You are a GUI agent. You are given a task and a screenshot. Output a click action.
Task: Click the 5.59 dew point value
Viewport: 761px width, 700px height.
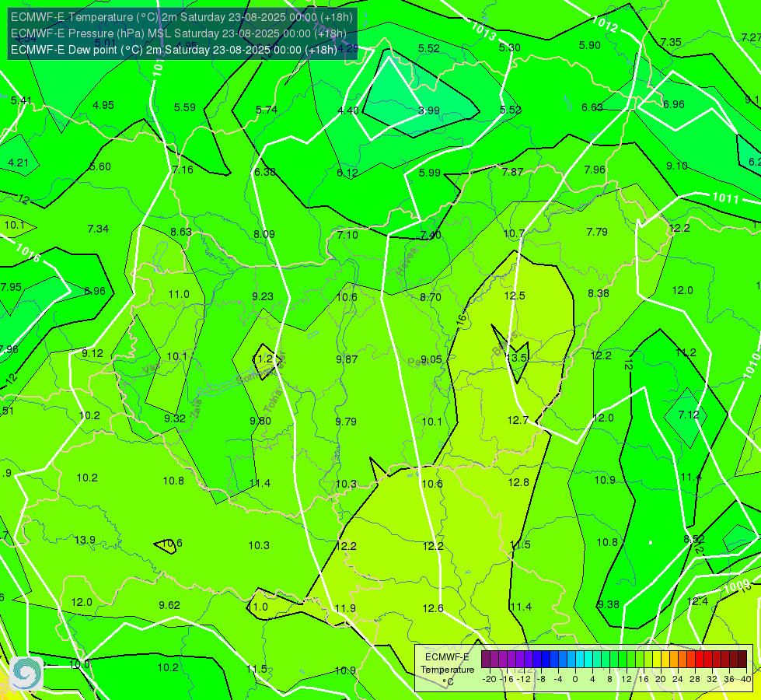[x=185, y=107]
